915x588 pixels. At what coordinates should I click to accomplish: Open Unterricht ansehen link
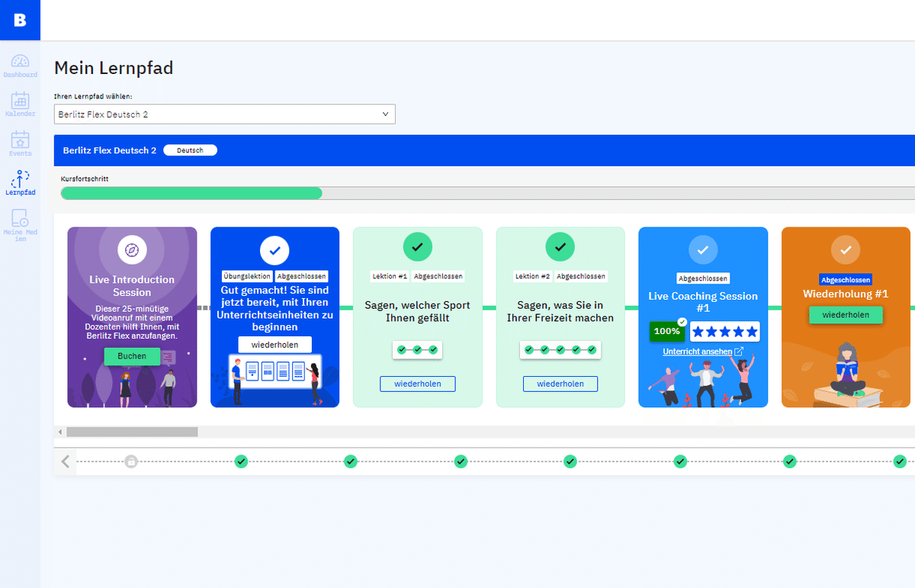pyautogui.click(x=698, y=352)
